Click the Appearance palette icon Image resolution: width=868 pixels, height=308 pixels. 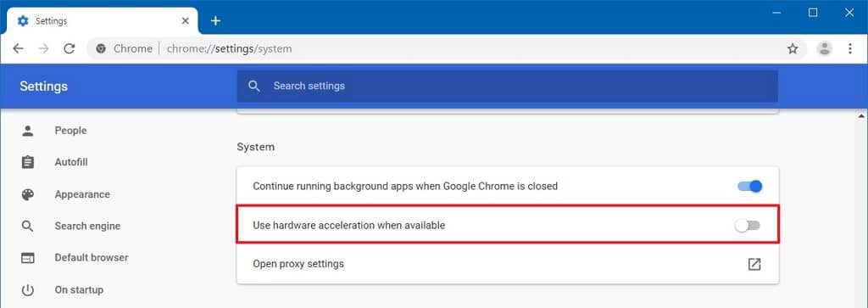(x=28, y=194)
